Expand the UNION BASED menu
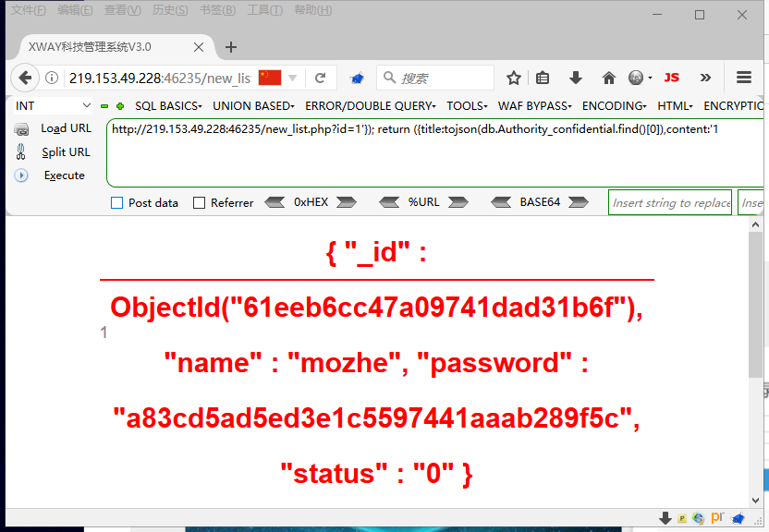This screenshot has height=532, width=769. (x=253, y=106)
